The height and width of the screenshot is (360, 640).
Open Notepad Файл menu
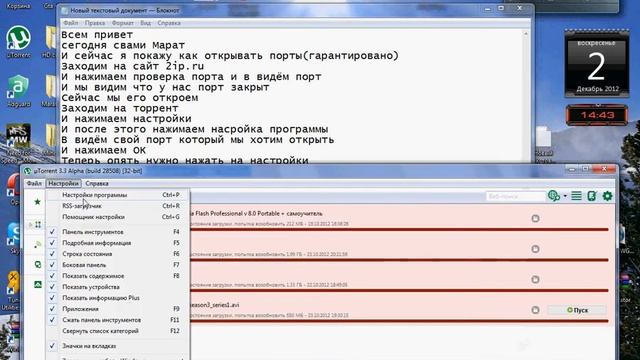click(x=71, y=23)
